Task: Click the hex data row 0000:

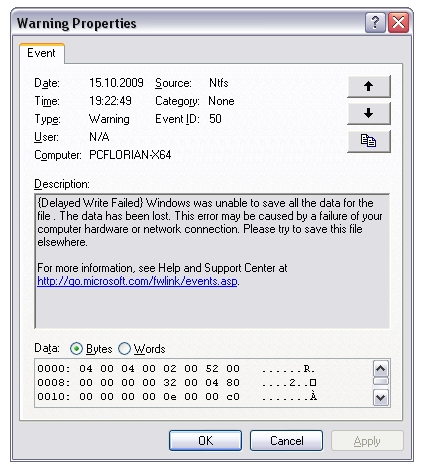Action: click(x=177, y=368)
